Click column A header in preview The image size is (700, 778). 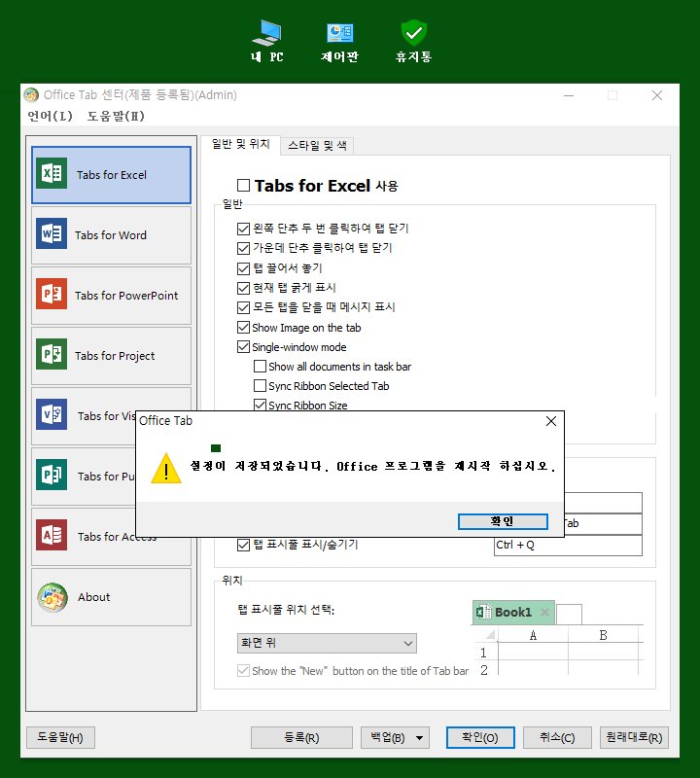(533, 635)
